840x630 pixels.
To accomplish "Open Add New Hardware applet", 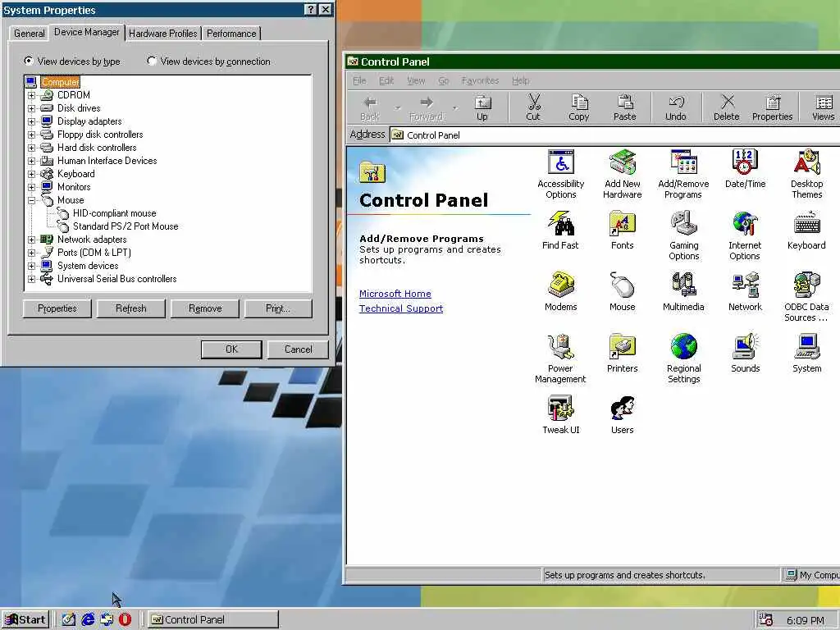I will (x=622, y=174).
